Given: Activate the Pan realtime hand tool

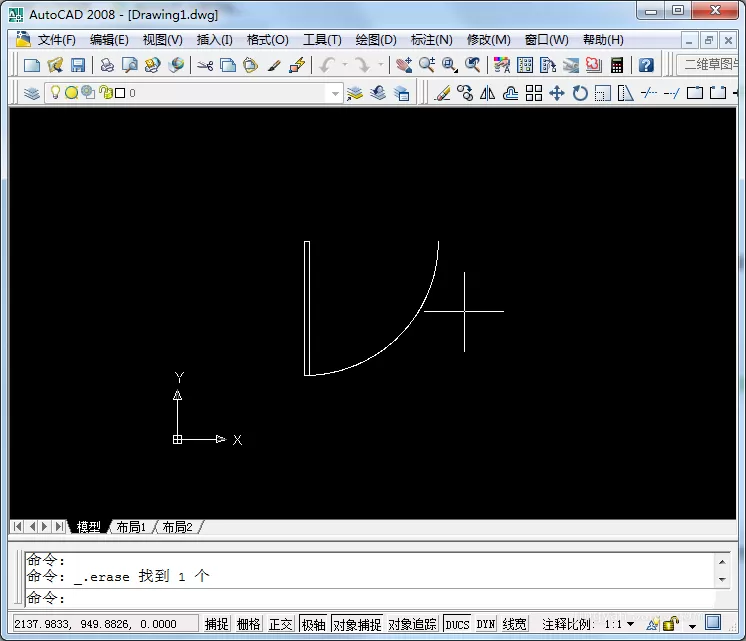Looking at the screenshot, I should [x=404, y=65].
